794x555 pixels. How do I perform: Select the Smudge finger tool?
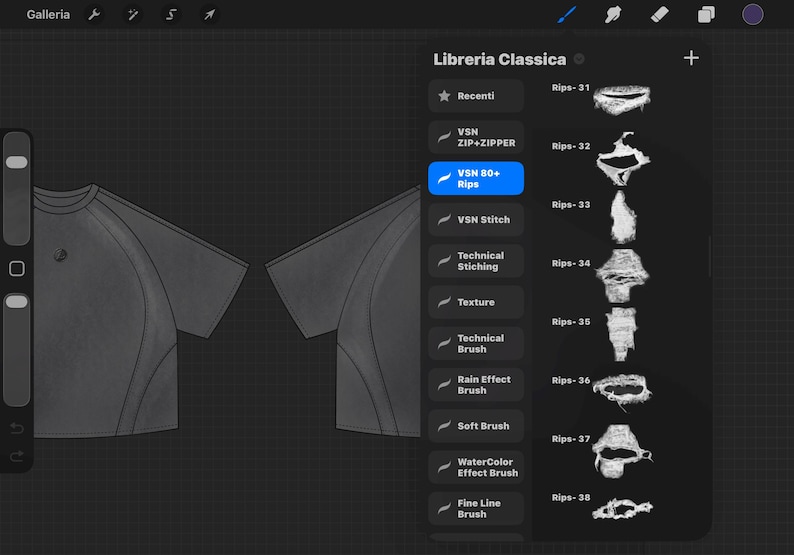pyautogui.click(x=613, y=15)
